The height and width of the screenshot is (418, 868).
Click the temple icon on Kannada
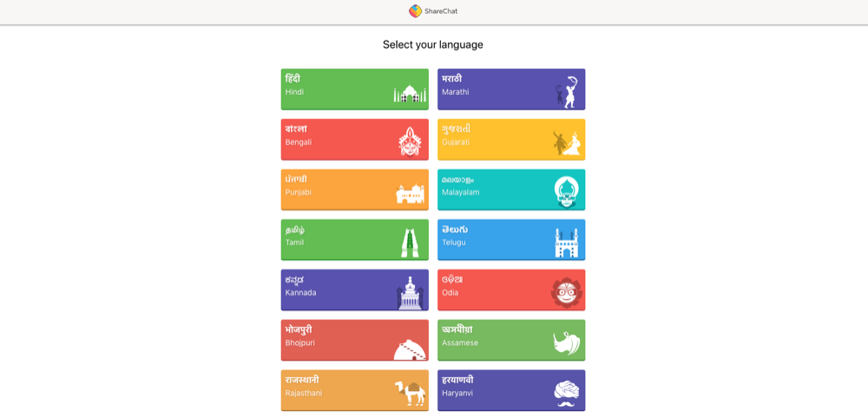[410, 294]
